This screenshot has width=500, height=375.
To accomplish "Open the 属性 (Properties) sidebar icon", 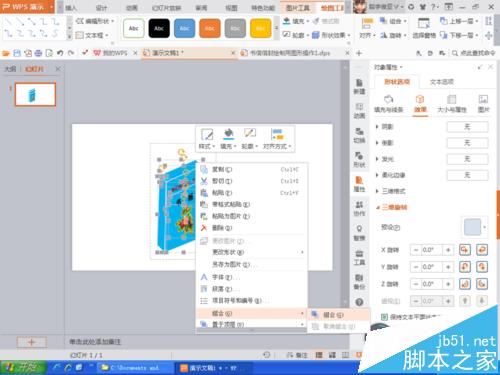I will click(x=359, y=184).
